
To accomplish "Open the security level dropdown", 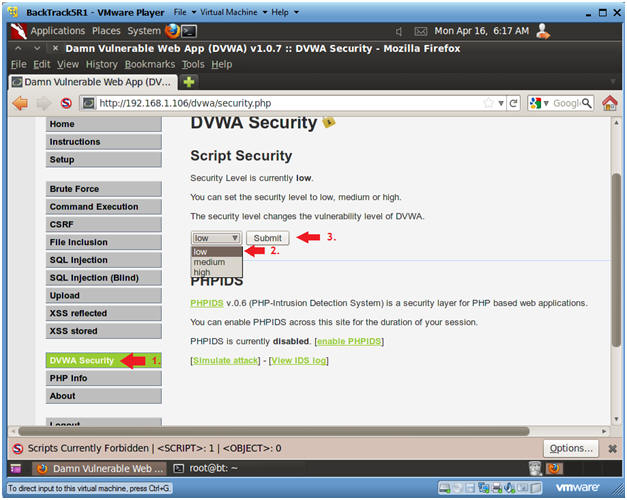I will [216, 238].
